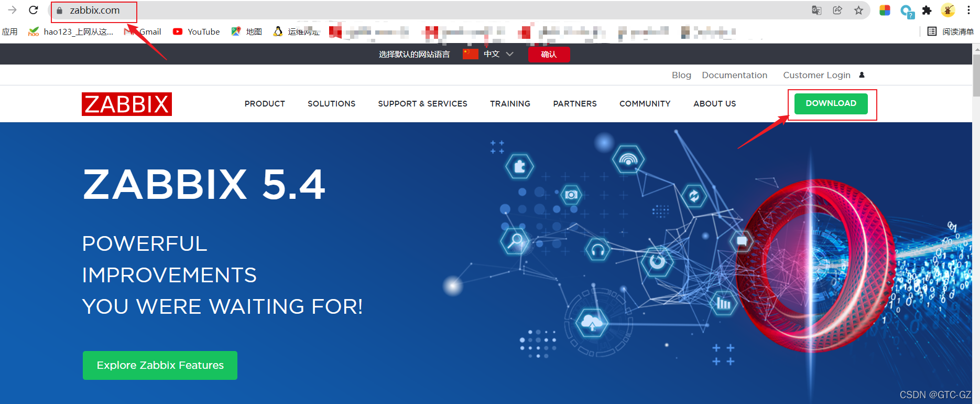Open the Chrome three-dot menu

pos(968,10)
